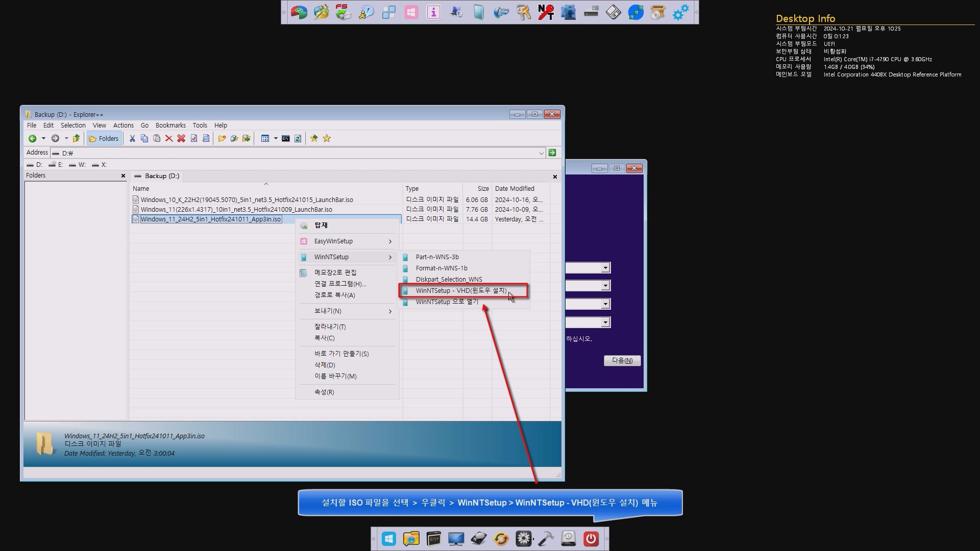Open the hammer tools icon in the bottom dock
980x551 pixels.
click(546, 539)
